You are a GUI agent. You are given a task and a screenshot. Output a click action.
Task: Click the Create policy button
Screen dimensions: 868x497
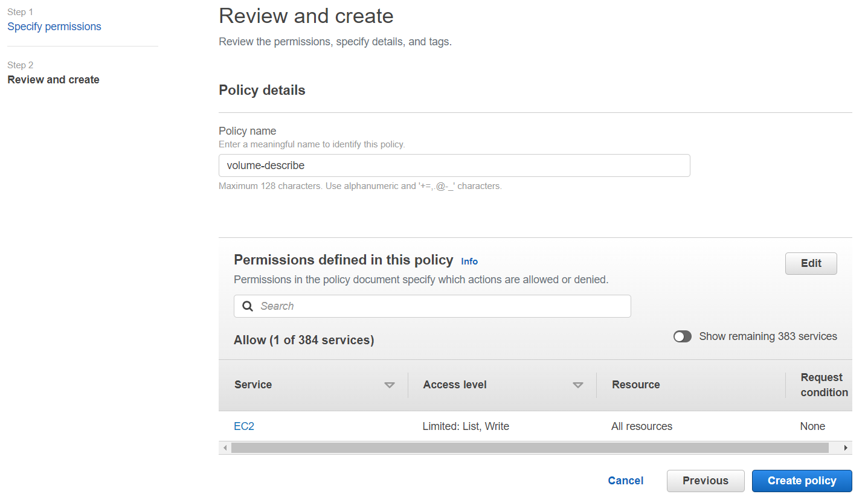802,481
